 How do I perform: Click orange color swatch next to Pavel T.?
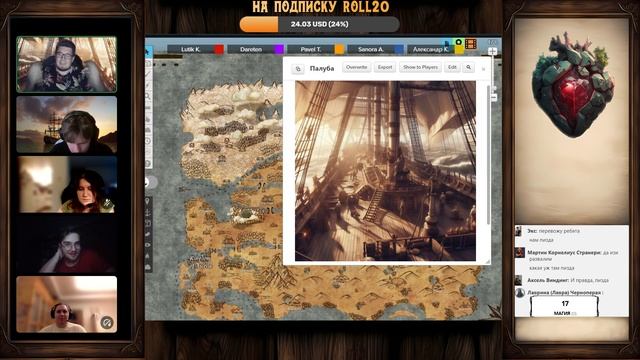tap(339, 49)
